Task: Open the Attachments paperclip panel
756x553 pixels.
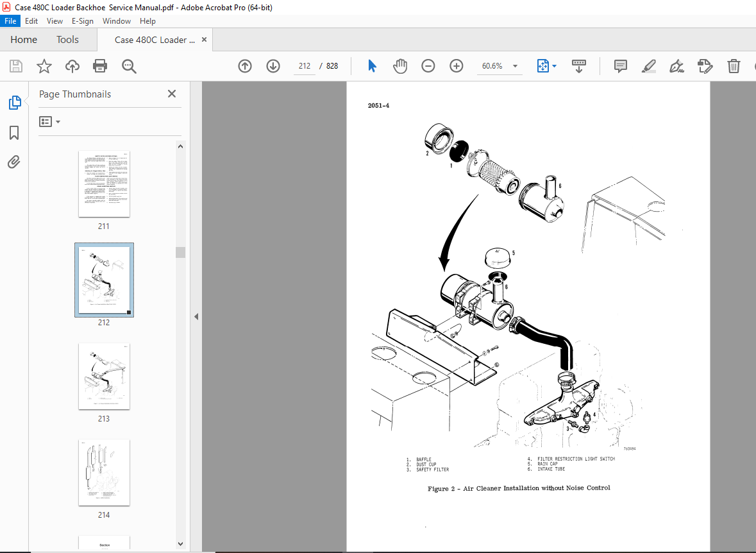Action: (x=14, y=162)
